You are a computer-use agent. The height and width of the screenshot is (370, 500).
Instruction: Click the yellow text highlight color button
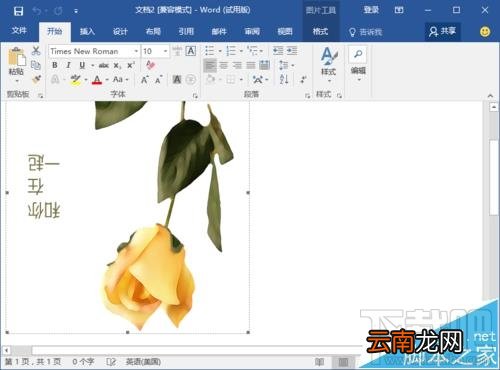pos(76,80)
